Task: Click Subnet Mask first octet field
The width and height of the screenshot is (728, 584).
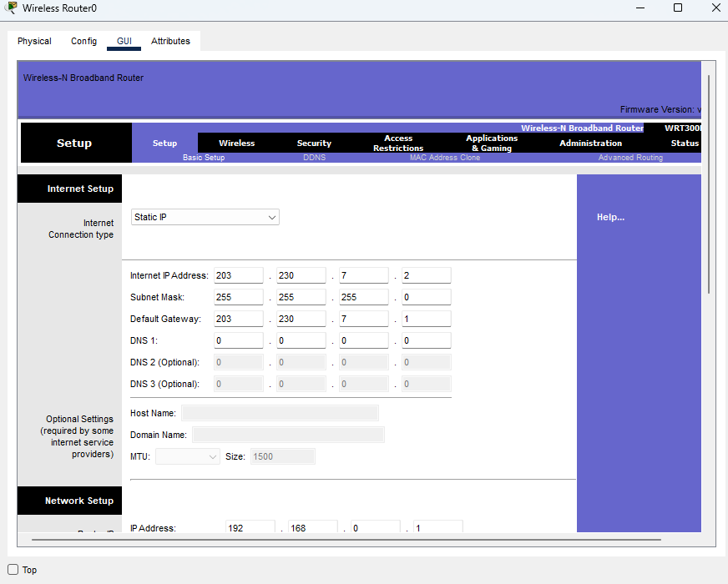Action: coord(239,297)
